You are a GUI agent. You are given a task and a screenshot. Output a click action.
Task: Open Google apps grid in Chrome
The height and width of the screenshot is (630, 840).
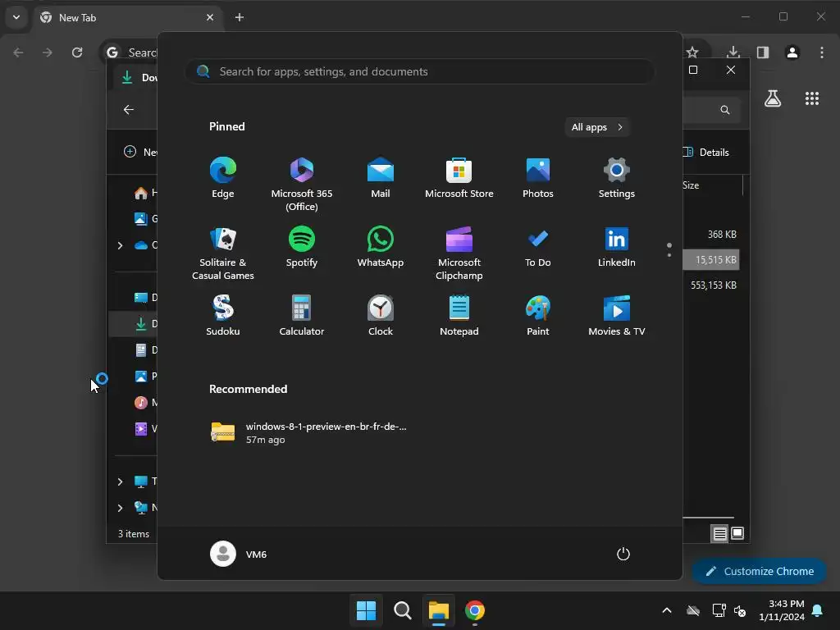812,98
